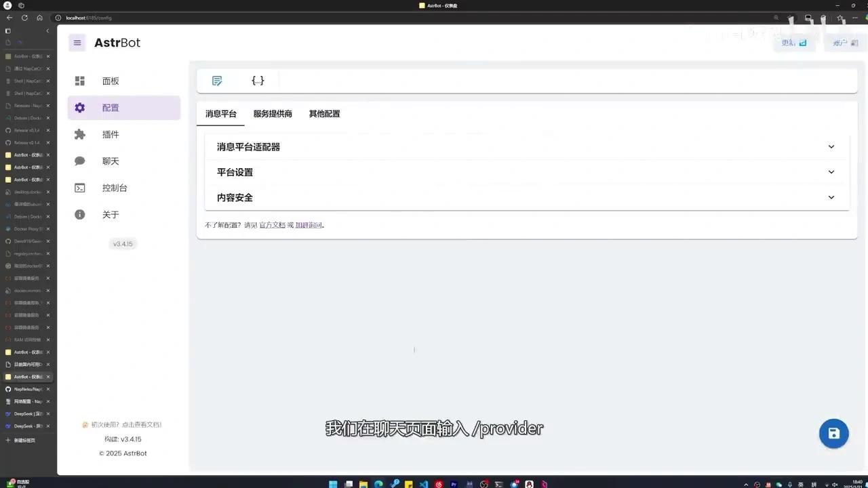Open Visual Studio Code from taskbar
The width and height of the screenshot is (868, 488).
point(424,484)
